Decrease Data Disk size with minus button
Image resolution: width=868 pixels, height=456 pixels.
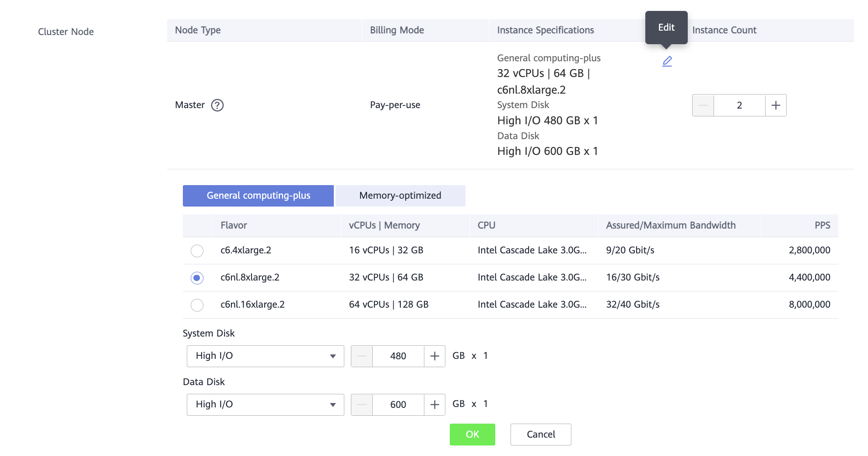362,405
